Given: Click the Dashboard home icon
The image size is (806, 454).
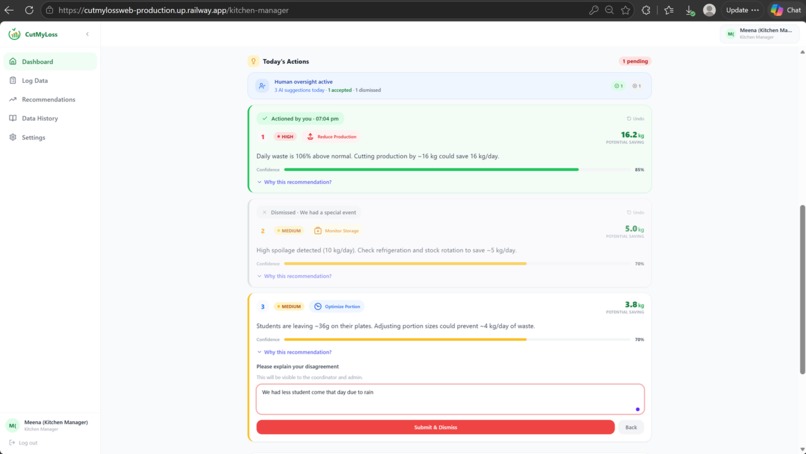Looking at the screenshot, I should [x=13, y=61].
